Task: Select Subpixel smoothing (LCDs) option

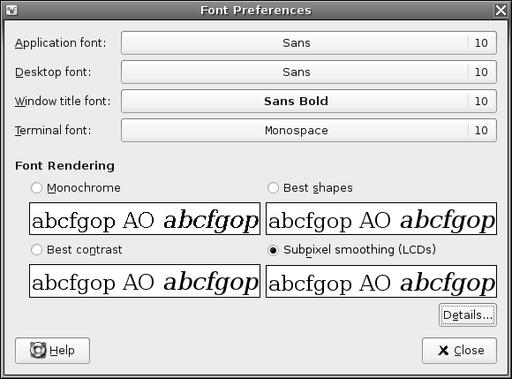Action: (273, 250)
